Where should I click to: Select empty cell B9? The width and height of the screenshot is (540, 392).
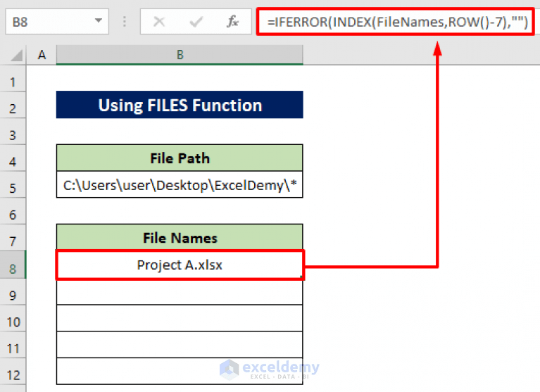pyautogui.click(x=180, y=292)
